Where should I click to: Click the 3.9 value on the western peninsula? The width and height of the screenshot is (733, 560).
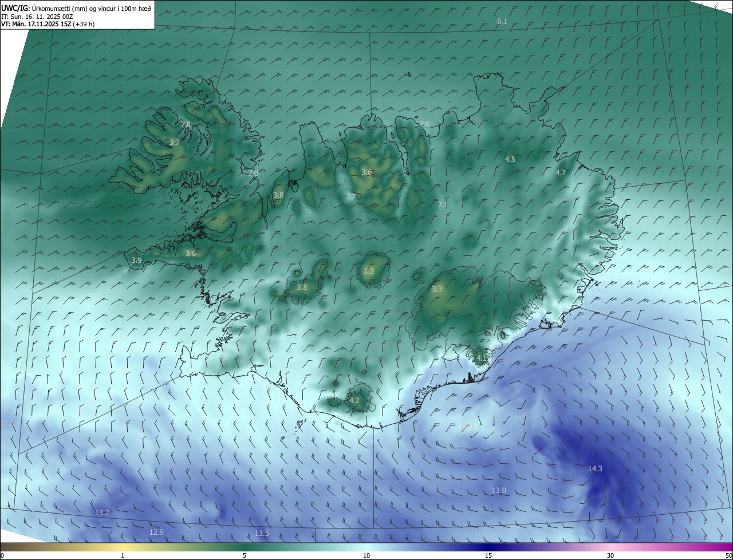click(136, 260)
